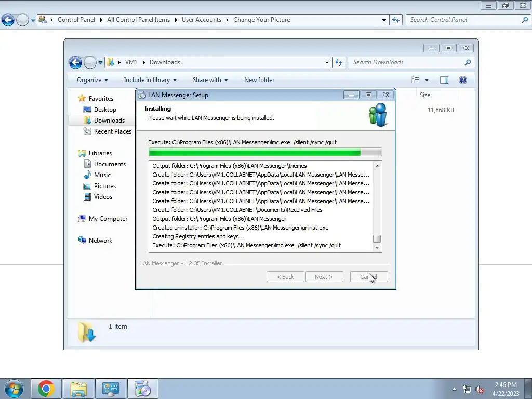The image size is (532, 399).
Task: Select Recent Places in Favorites
Action: [x=112, y=131]
